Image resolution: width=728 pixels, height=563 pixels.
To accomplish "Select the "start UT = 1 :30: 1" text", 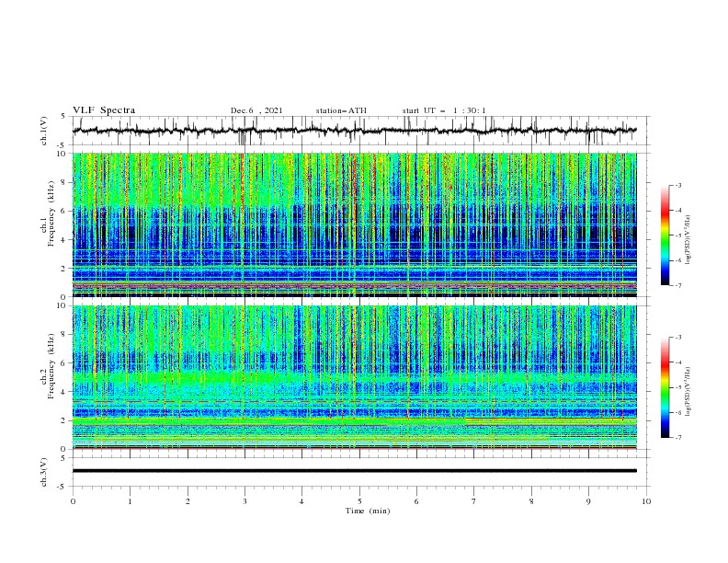I will coord(444,110).
